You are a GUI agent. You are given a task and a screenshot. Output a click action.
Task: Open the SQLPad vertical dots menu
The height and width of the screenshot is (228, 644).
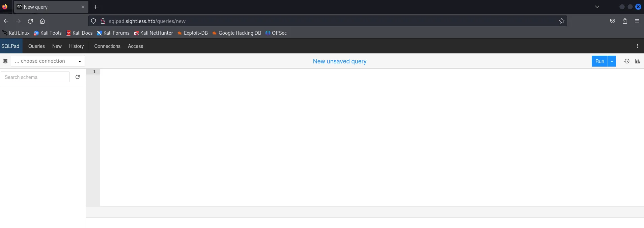click(637, 46)
